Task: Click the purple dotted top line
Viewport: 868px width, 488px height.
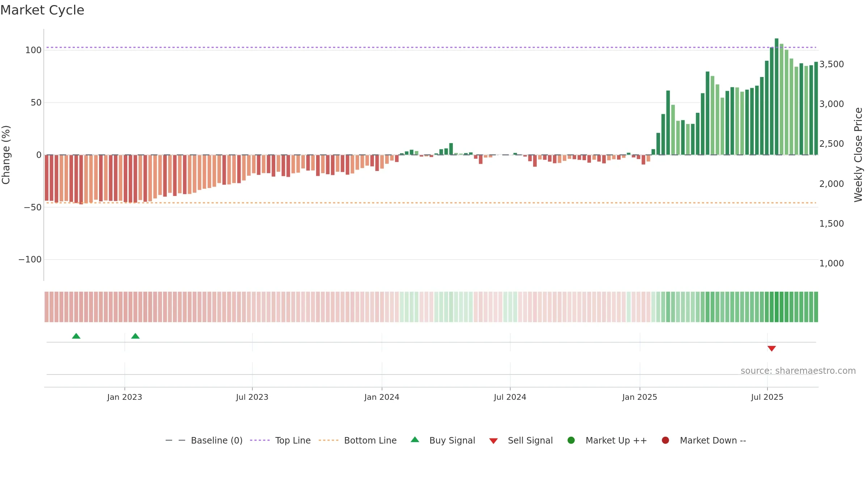Action: [431, 47]
